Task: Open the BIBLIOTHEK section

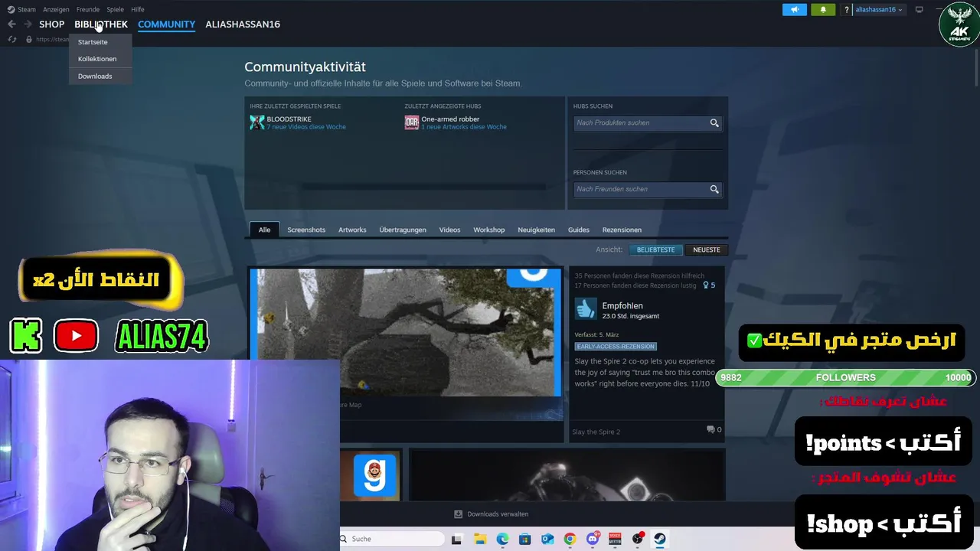Action: (101, 24)
